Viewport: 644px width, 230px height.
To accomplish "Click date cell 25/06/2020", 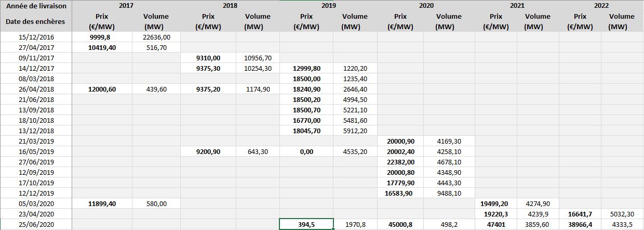I will pos(36,224).
